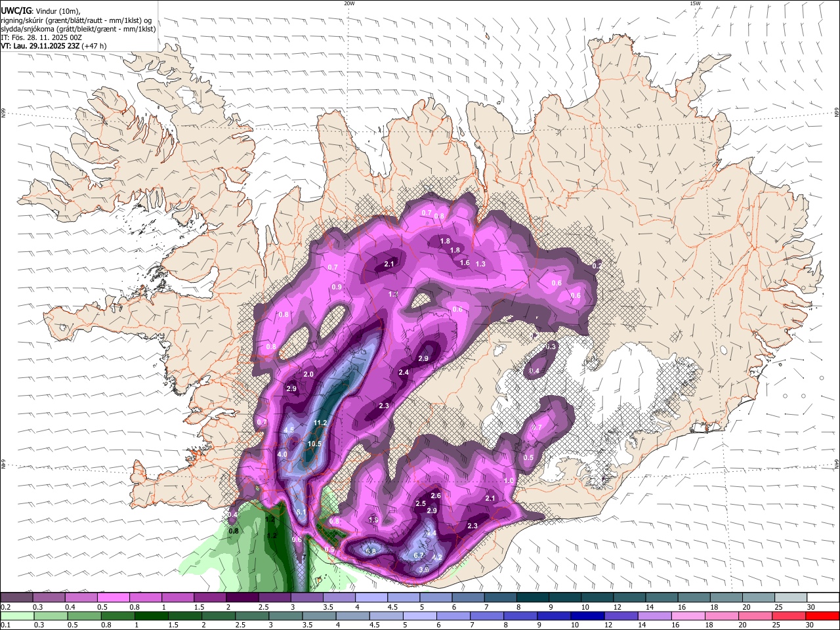Click the "15W" longitude label
Screen dimensions: 840x630
pyautogui.click(x=695, y=3)
